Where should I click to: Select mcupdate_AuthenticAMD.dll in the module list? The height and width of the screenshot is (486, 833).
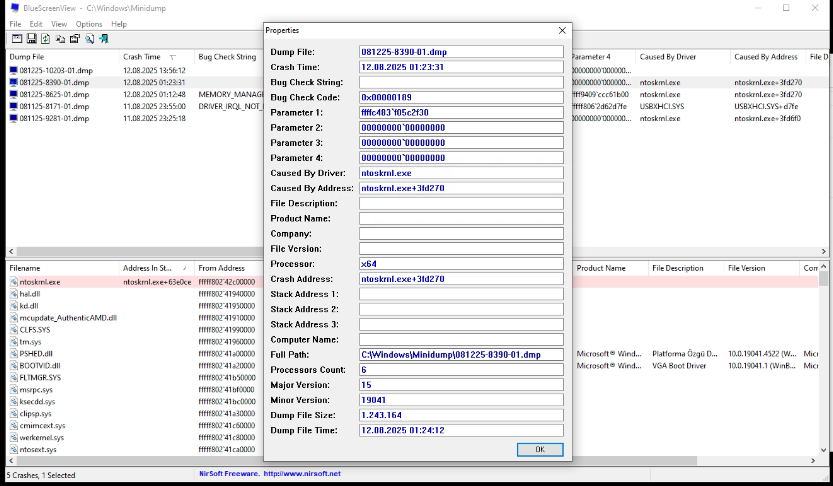(68, 318)
